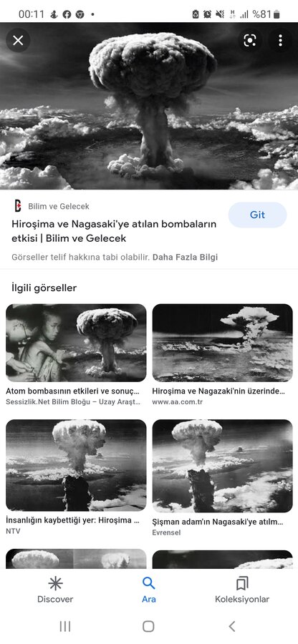Tap the Git button
298x644 pixels.
tap(257, 215)
